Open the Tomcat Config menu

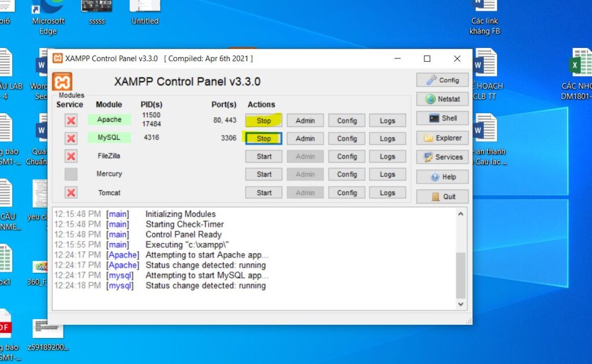click(347, 193)
